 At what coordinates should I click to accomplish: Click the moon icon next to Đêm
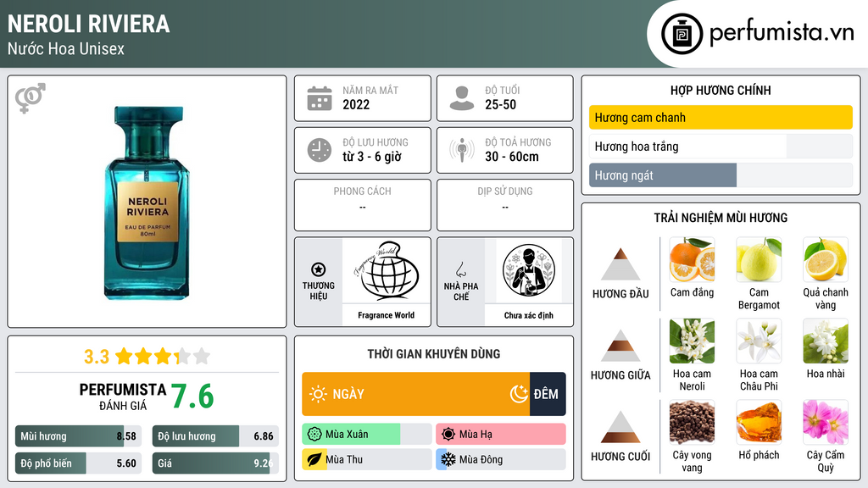click(519, 394)
